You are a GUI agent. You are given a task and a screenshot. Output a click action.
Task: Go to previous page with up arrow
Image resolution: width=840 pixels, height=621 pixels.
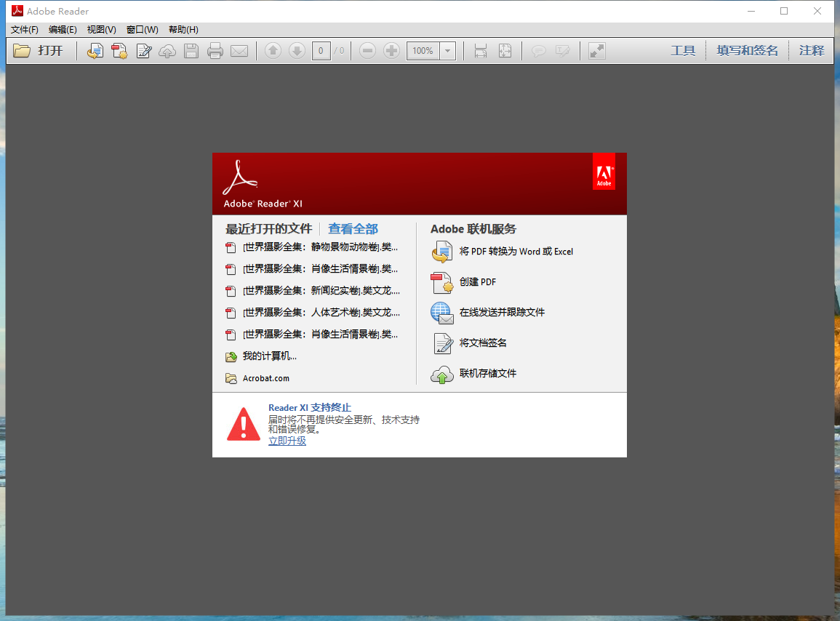click(273, 51)
